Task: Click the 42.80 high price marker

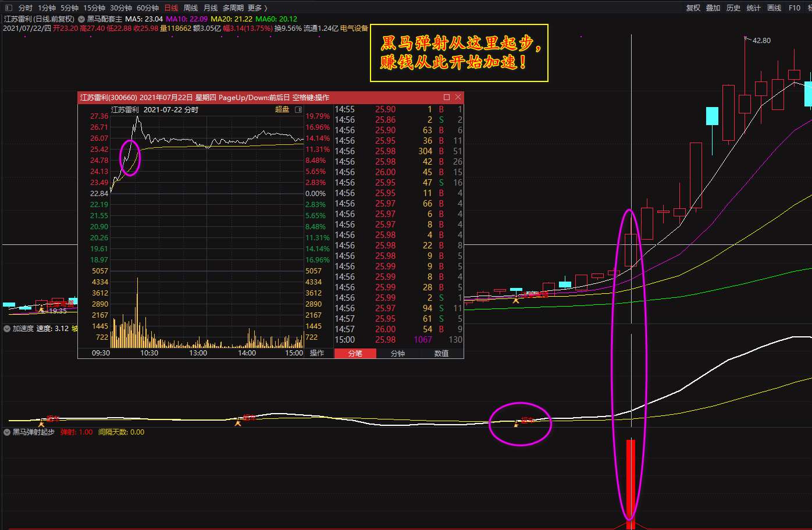Action: point(761,40)
